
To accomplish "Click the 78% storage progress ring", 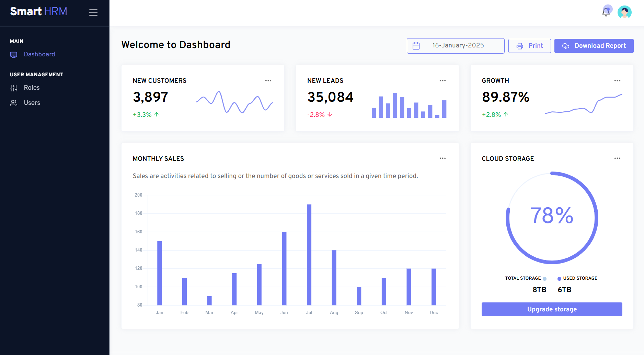I will pyautogui.click(x=552, y=218).
